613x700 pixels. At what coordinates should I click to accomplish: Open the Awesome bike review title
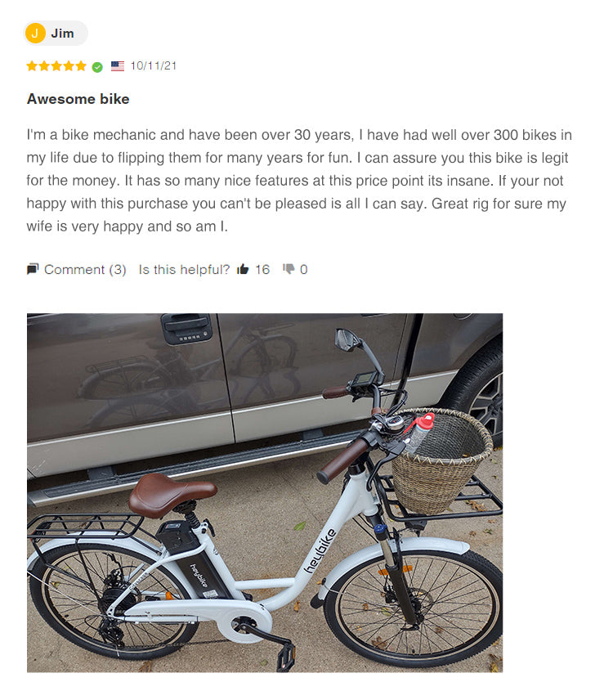78,99
